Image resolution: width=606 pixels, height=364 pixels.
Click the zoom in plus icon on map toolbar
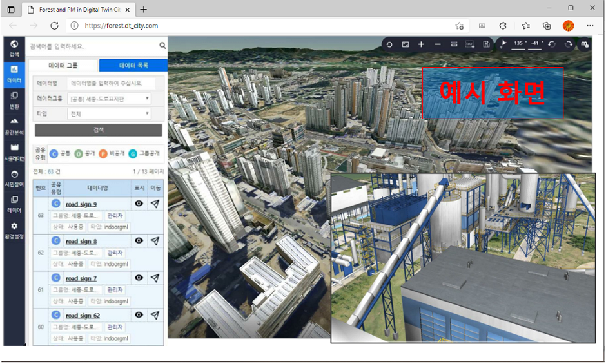click(421, 44)
